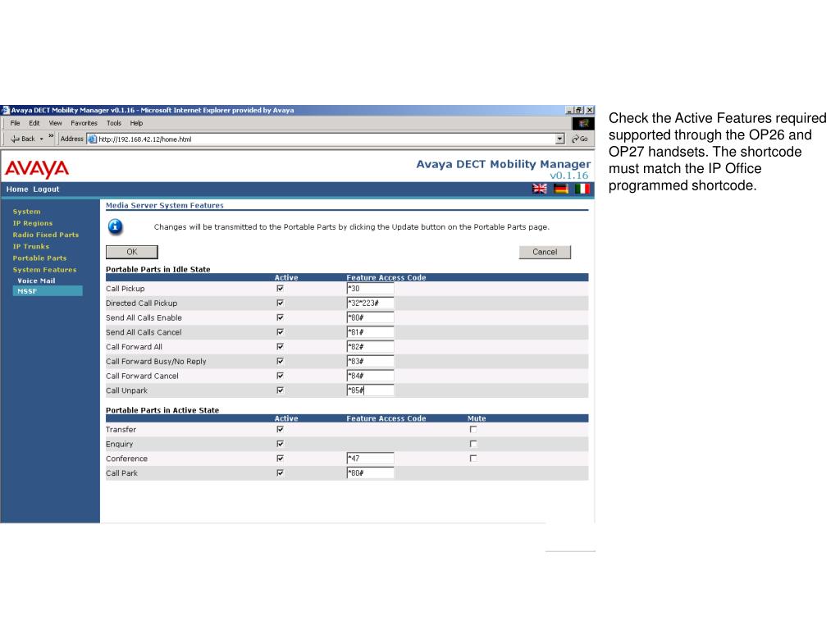Viewport: 840px width, 630px height.
Task: Click the Call Forward All code field
Action: pos(370,346)
